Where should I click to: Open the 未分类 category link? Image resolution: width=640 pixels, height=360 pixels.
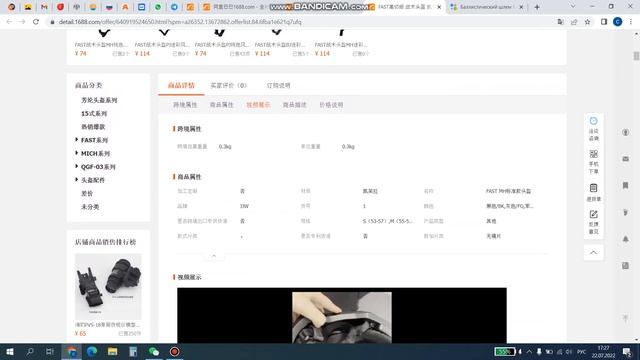tap(90, 207)
